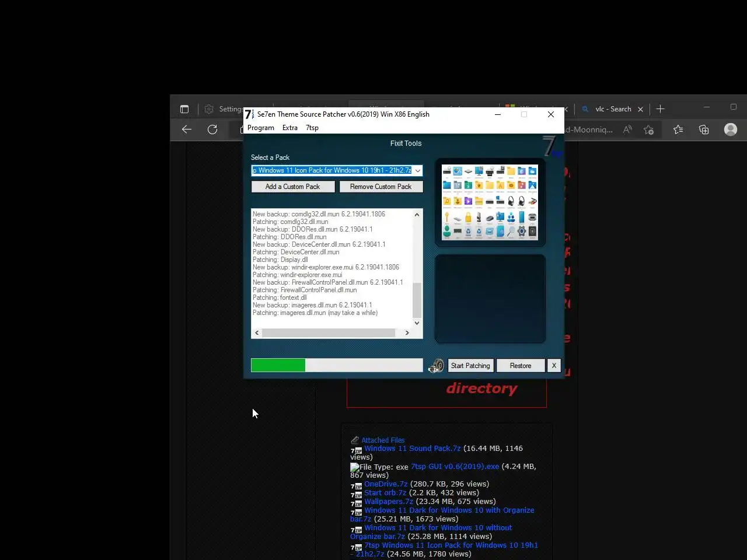Click the 7zip icon beside Start orb.7z
The width and height of the screenshot is (747, 560).
[x=356, y=494]
